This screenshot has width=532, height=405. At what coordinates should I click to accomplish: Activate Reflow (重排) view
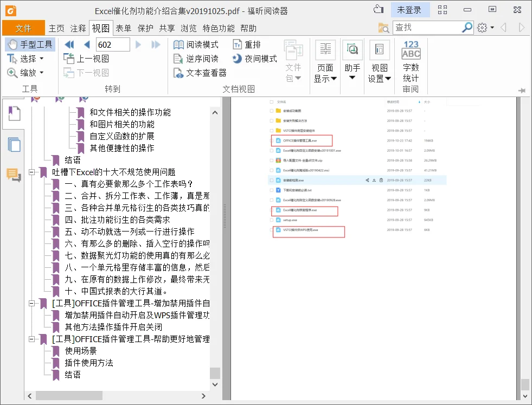tap(247, 44)
